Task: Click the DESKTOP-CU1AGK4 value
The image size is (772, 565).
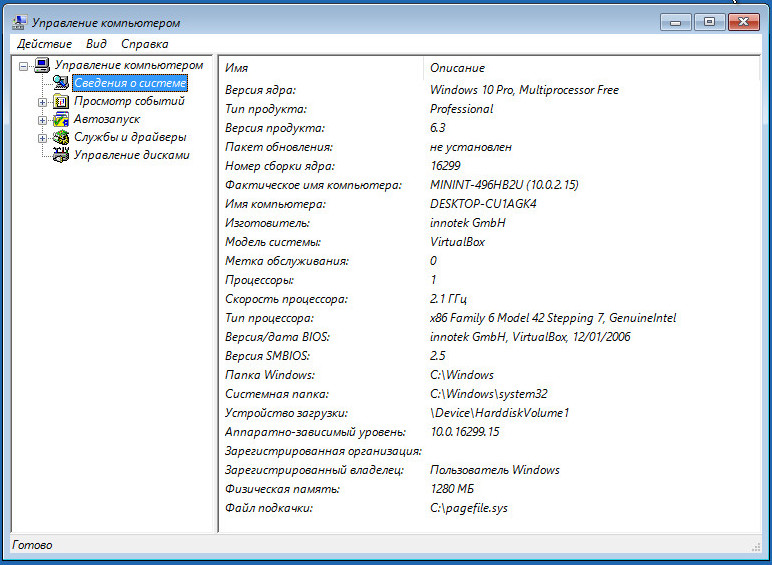Action: point(483,204)
